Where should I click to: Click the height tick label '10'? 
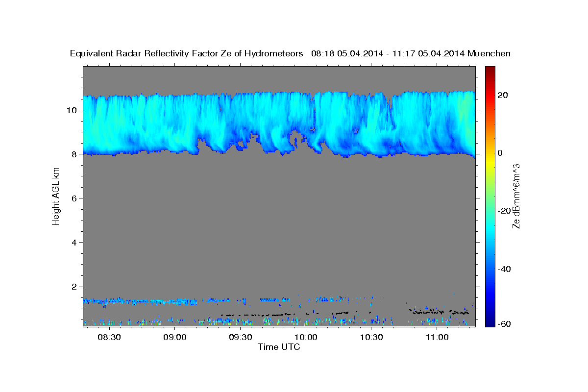(73, 110)
